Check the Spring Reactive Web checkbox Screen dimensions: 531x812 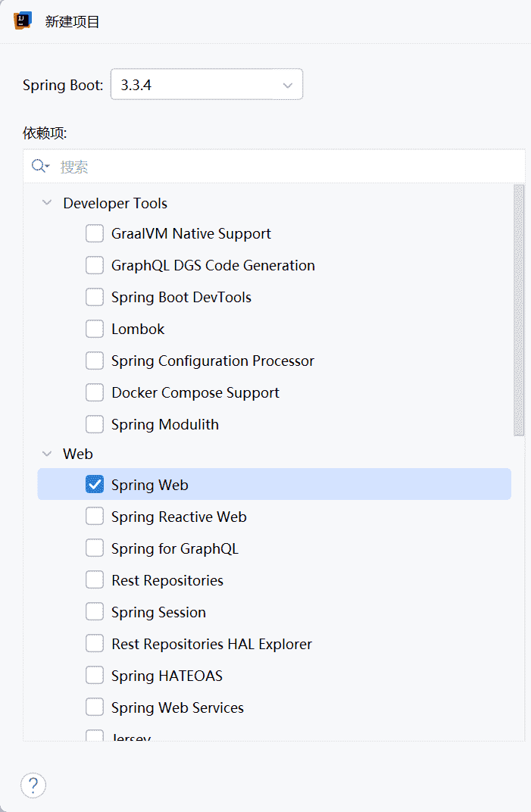click(x=95, y=517)
